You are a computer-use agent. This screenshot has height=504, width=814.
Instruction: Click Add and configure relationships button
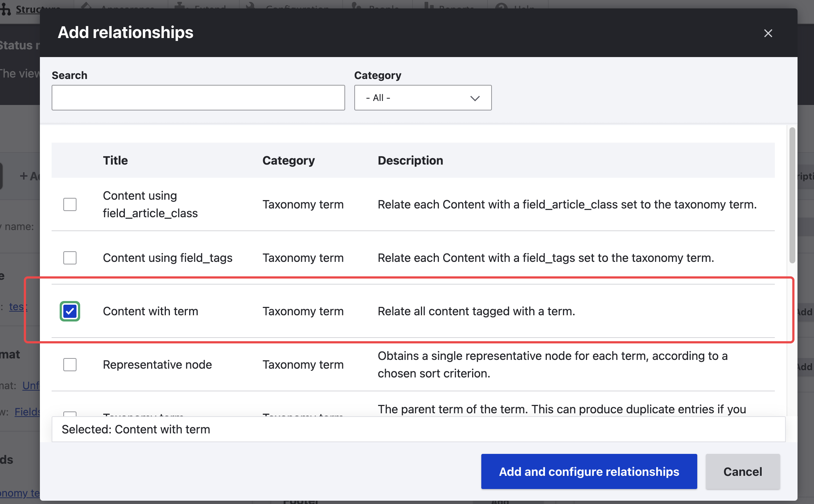click(x=589, y=471)
